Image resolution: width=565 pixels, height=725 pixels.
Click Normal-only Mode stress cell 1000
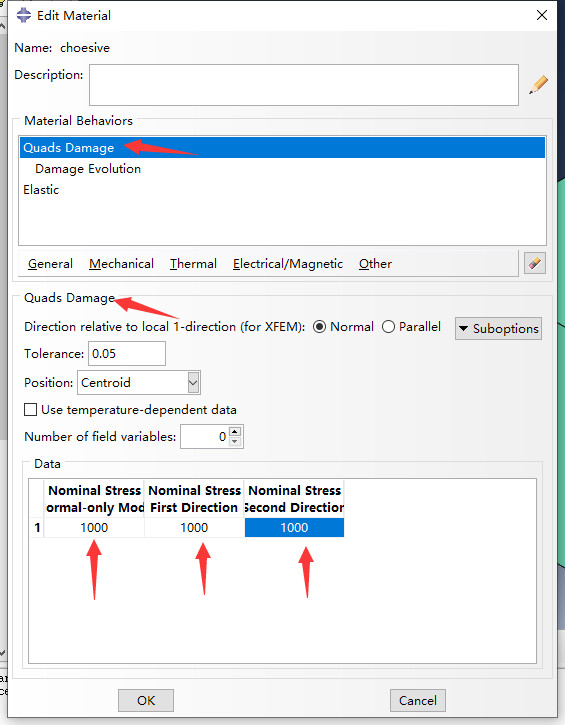coord(94,528)
